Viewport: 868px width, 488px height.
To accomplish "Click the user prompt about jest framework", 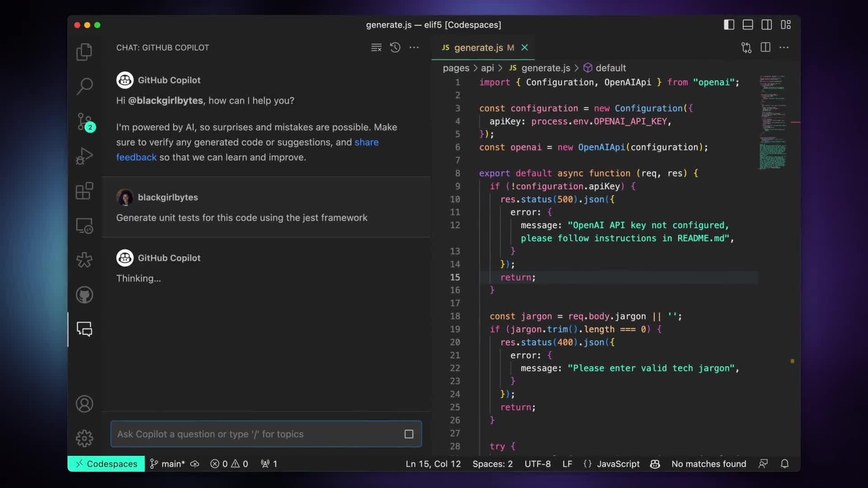I will pyautogui.click(x=242, y=218).
